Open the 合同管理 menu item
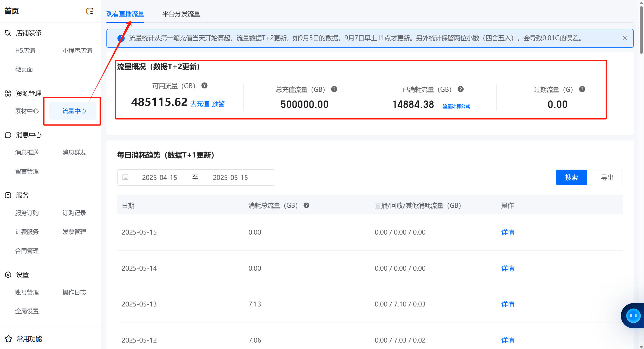644x349 pixels. click(x=27, y=251)
